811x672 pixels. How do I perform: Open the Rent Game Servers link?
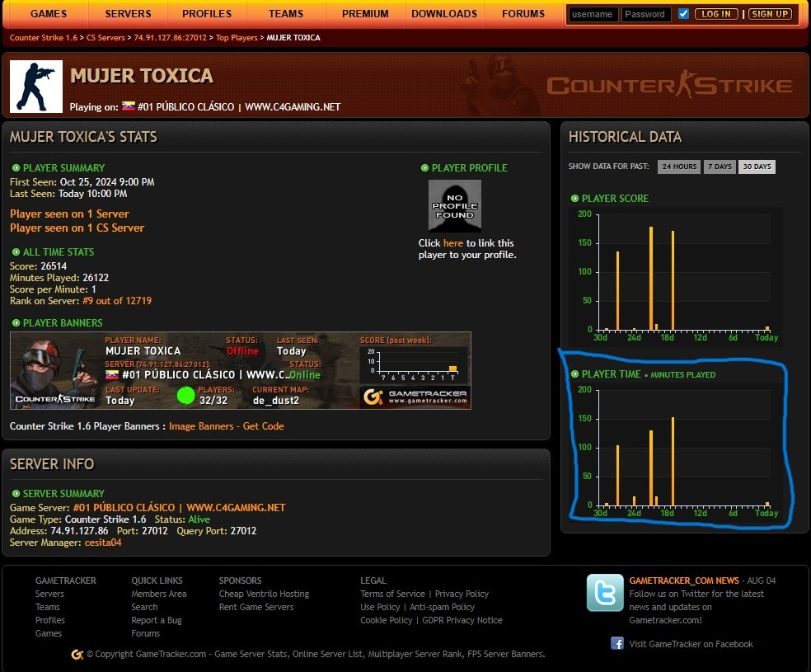256,608
